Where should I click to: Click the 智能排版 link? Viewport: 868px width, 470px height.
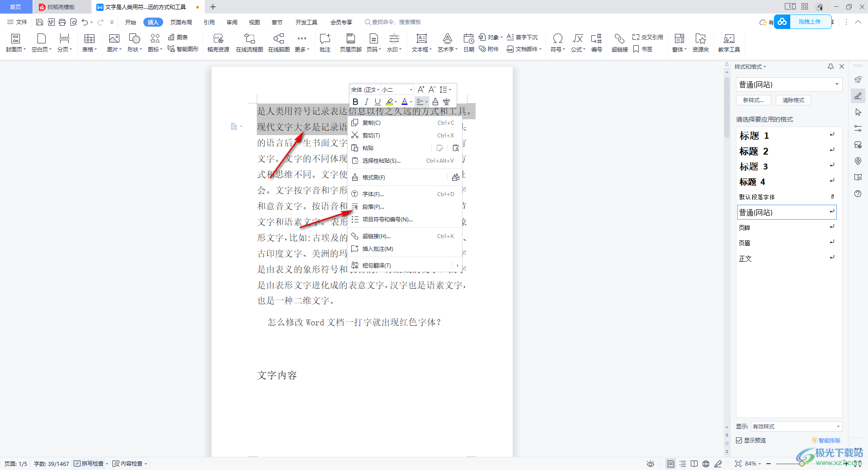[826, 440]
